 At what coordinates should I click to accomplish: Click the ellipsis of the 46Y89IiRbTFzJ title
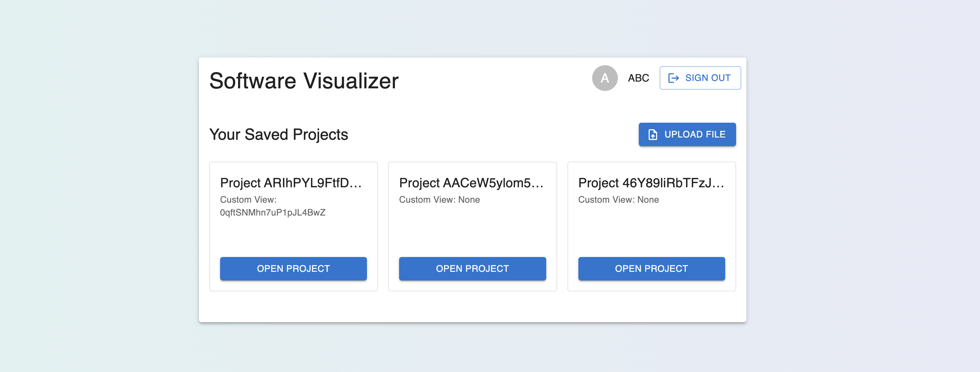(x=718, y=186)
